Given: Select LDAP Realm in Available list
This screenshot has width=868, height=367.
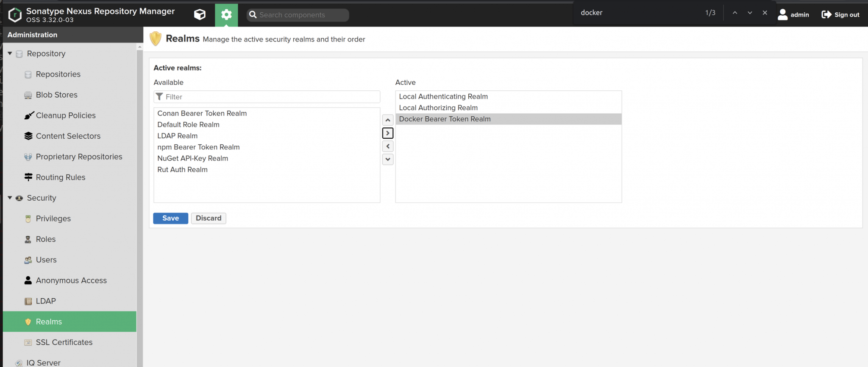Looking at the screenshot, I should (x=177, y=136).
